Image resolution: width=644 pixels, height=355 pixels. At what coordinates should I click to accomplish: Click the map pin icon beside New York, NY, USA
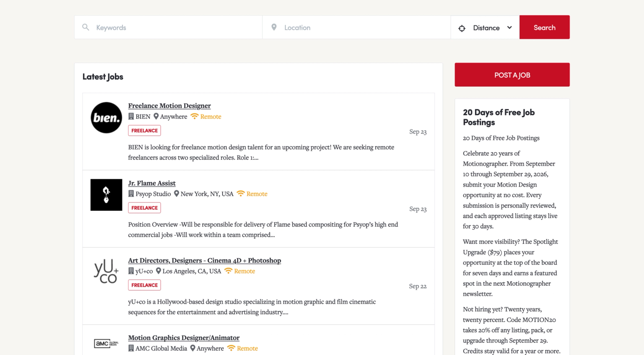(x=176, y=193)
